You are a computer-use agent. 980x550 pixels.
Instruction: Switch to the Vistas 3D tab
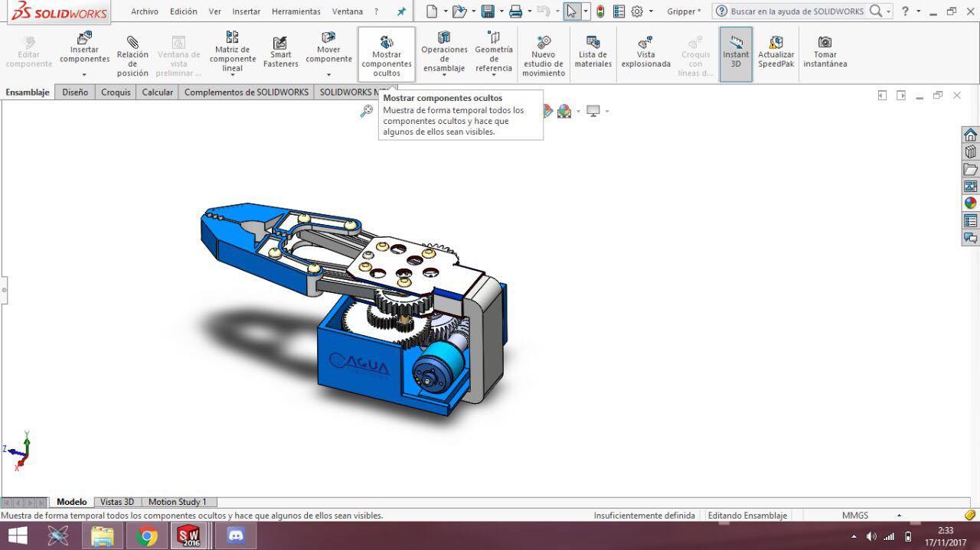click(x=117, y=502)
